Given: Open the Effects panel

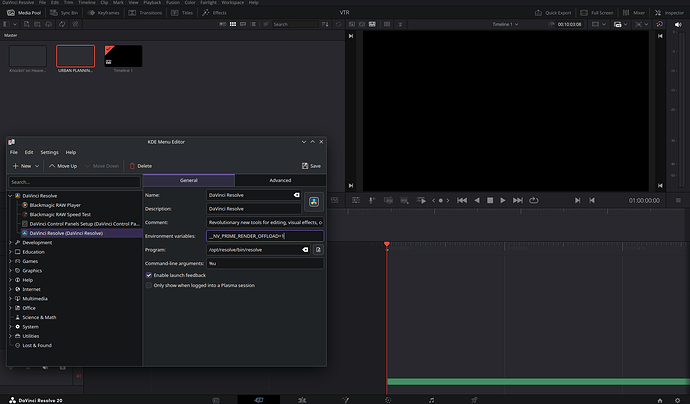Looking at the screenshot, I should click(x=214, y=13).
